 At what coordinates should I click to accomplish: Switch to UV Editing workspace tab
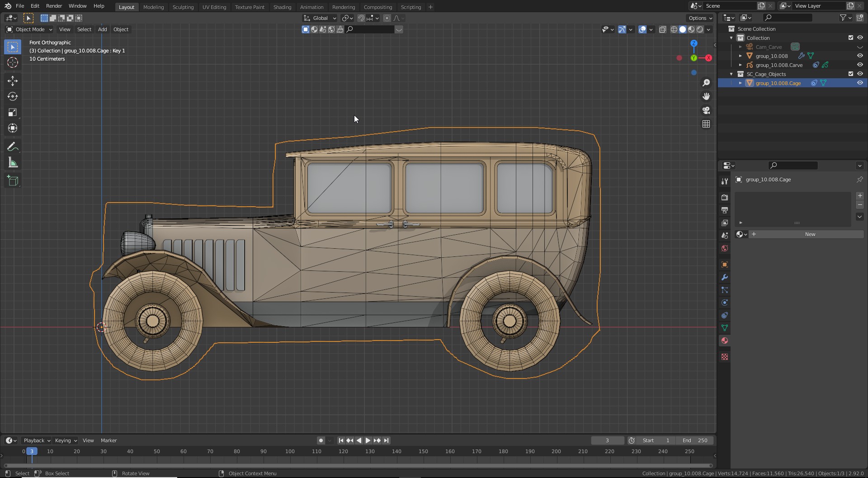[214, 7]
